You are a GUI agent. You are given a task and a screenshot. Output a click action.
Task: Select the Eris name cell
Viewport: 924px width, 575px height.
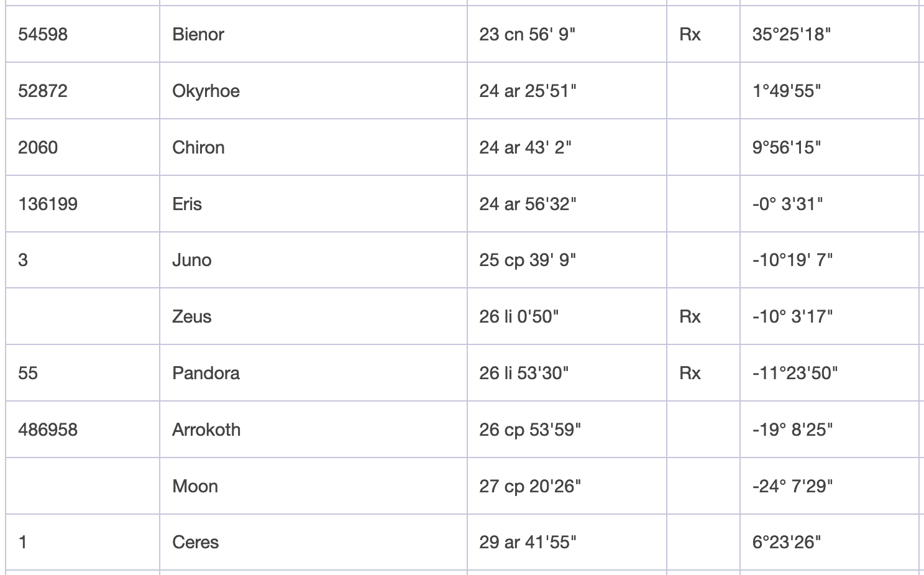pyautogui.click(x=187, y=204)
